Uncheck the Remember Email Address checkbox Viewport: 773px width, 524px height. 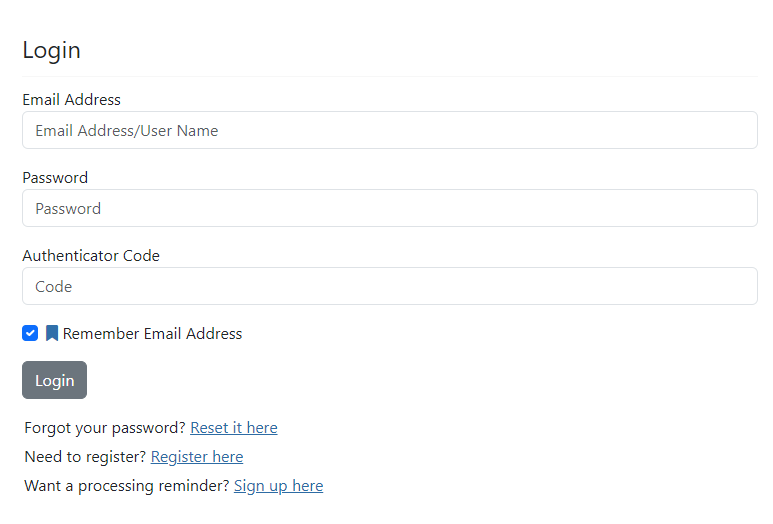(x=30, y=333)
